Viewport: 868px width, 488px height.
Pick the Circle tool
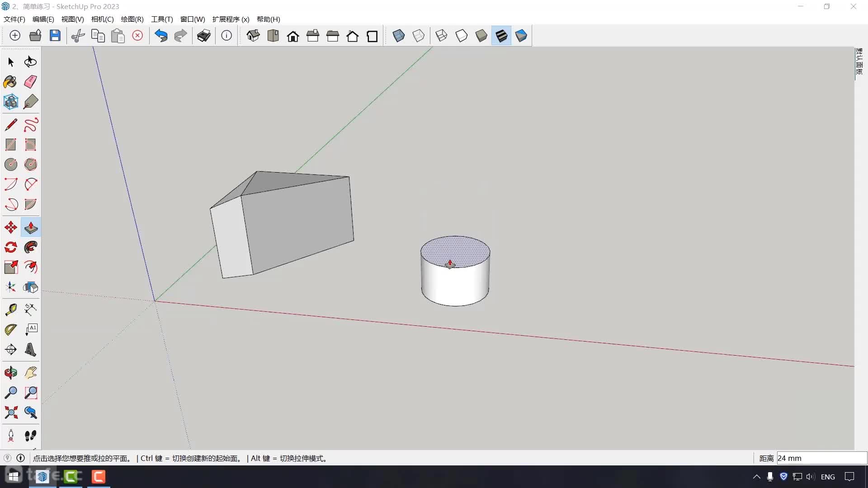(x=11, y=164)
